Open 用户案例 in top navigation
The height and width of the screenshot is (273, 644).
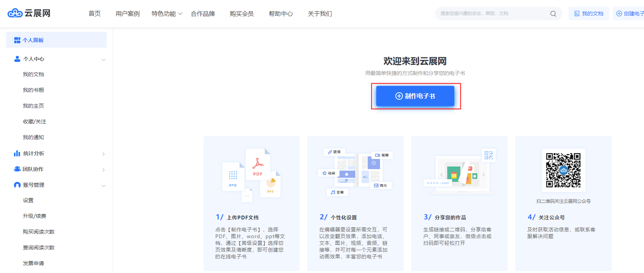point(128,14)
